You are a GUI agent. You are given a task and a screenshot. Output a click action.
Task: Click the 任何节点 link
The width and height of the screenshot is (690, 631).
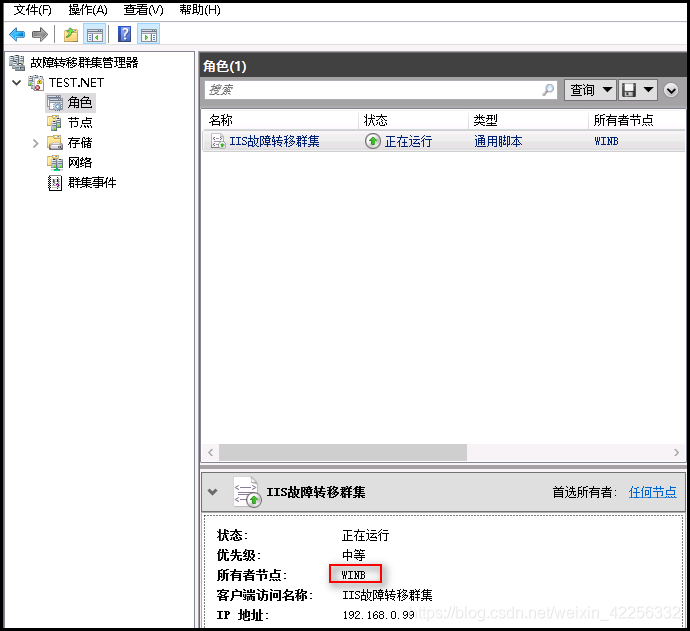653,492
